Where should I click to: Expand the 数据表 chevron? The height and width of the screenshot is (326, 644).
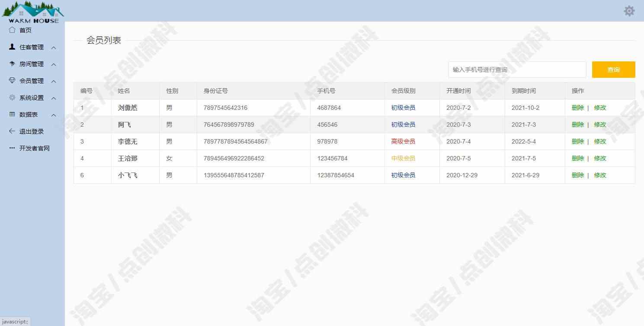coord(54,115)
